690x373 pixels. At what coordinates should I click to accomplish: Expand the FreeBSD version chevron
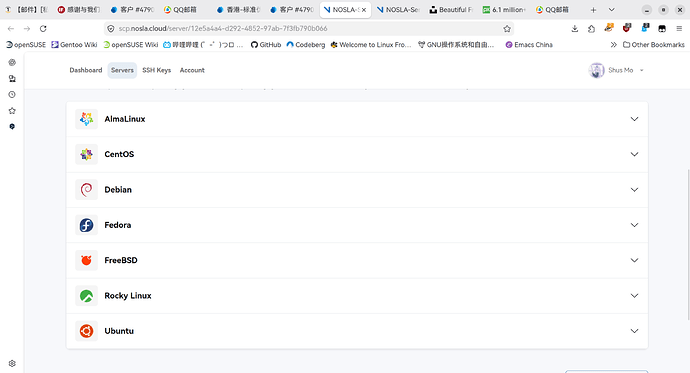tap(634, 260)
